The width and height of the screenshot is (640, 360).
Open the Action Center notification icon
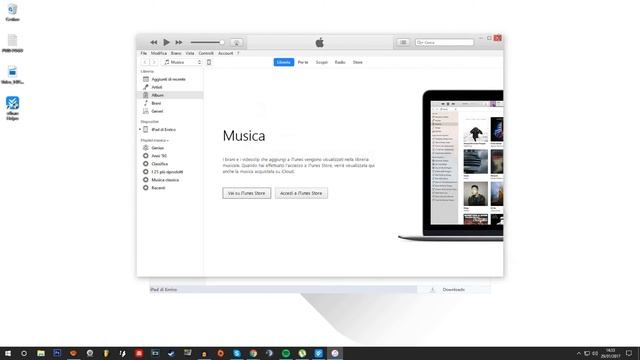coord(629,353)
